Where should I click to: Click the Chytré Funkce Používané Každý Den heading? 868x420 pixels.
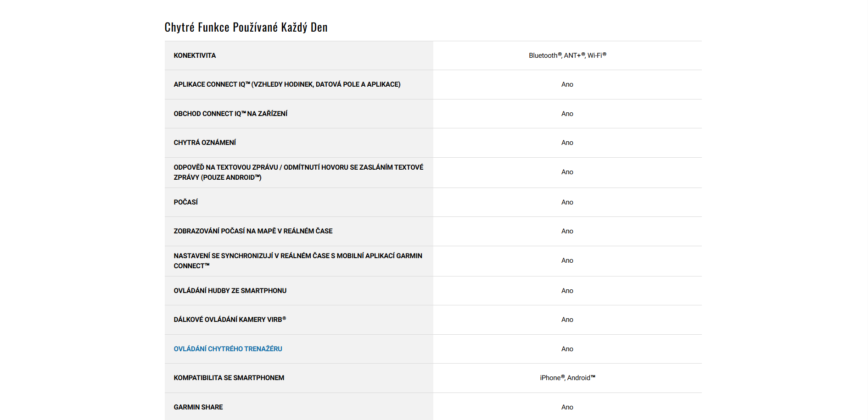(x=246, y=28)
